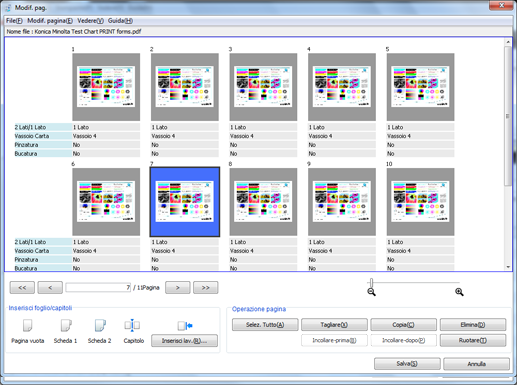
Task: Select page 1 thumbnail
Action: 106,87
